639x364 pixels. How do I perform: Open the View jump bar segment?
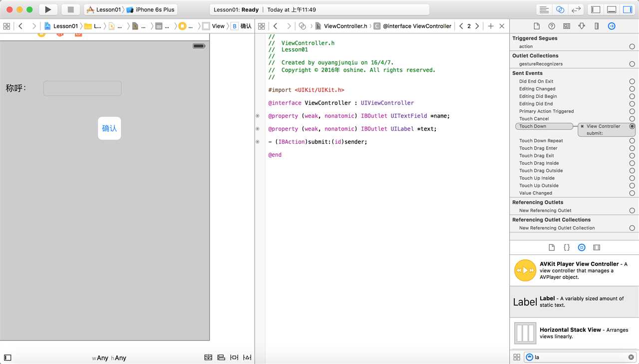coord(214,26)
